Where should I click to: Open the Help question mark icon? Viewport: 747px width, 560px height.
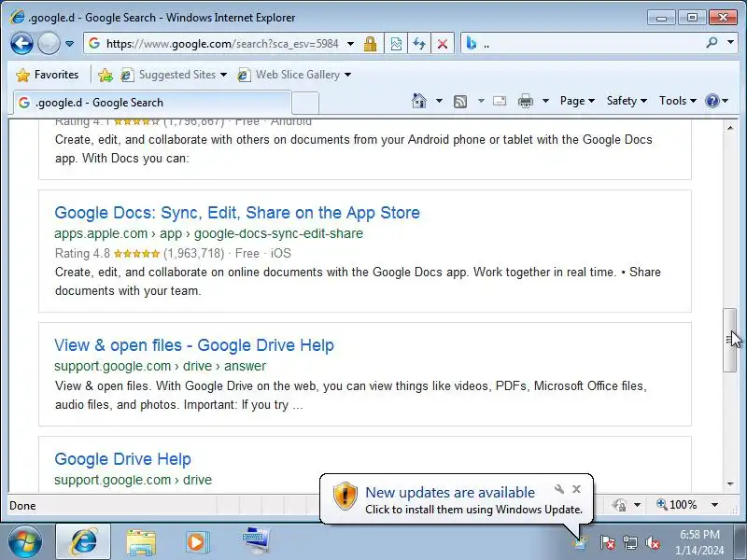click(x=716, y=101)
